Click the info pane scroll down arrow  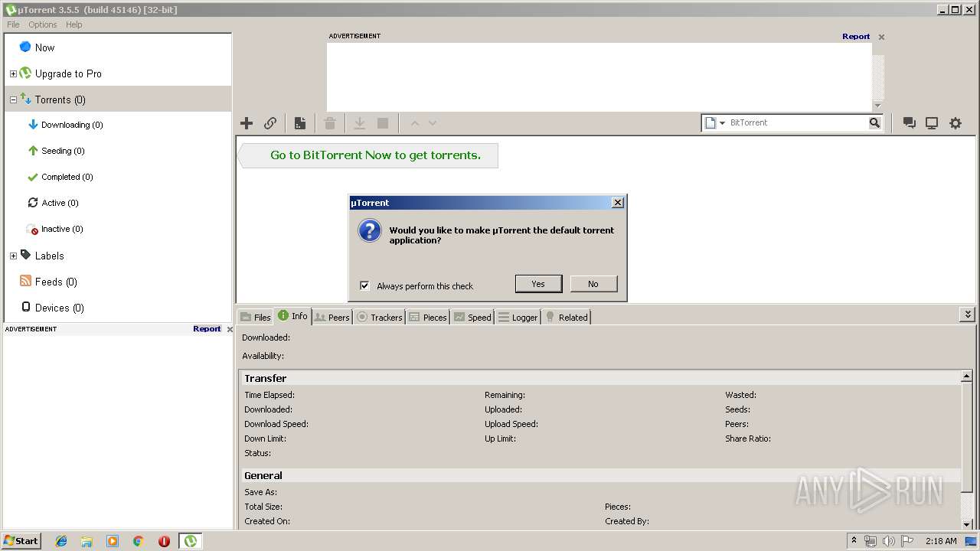tap(967, 524)
